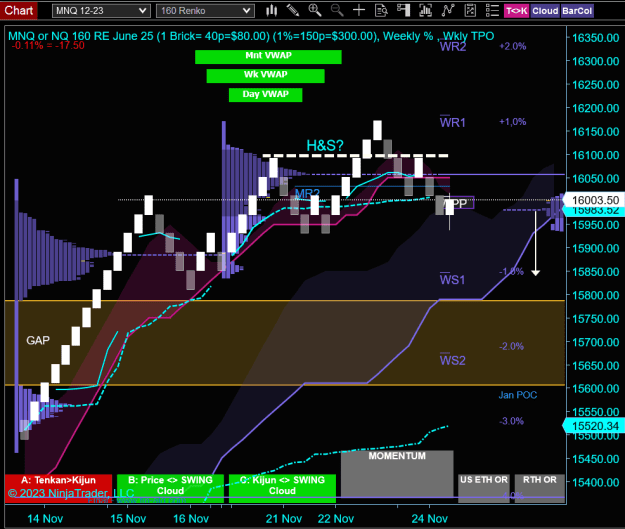Toggle the T<>K toolbar button
The width and height of the screenshot is (625, 529).
[x=517, y=11]
